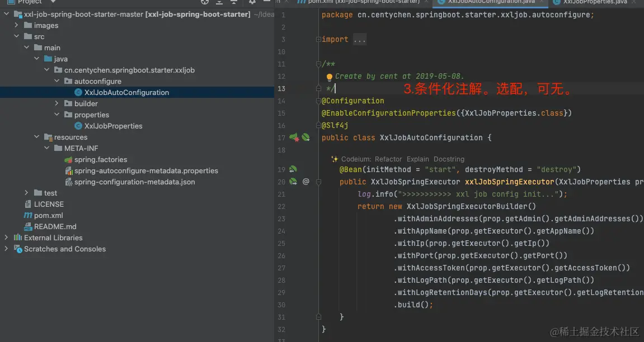Click the .build() call on line 30
This screenshot has width=644, height=342.
point(413,305)
